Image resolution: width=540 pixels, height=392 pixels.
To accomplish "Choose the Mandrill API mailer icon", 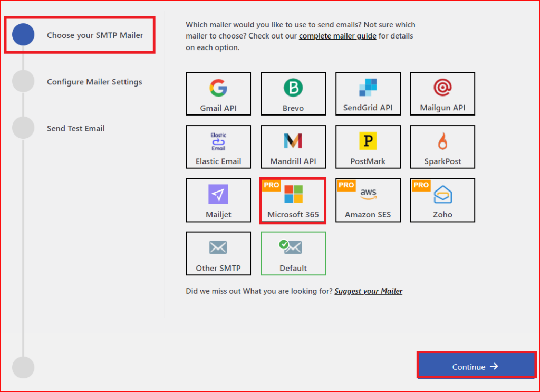I will [x=293, y=147].
